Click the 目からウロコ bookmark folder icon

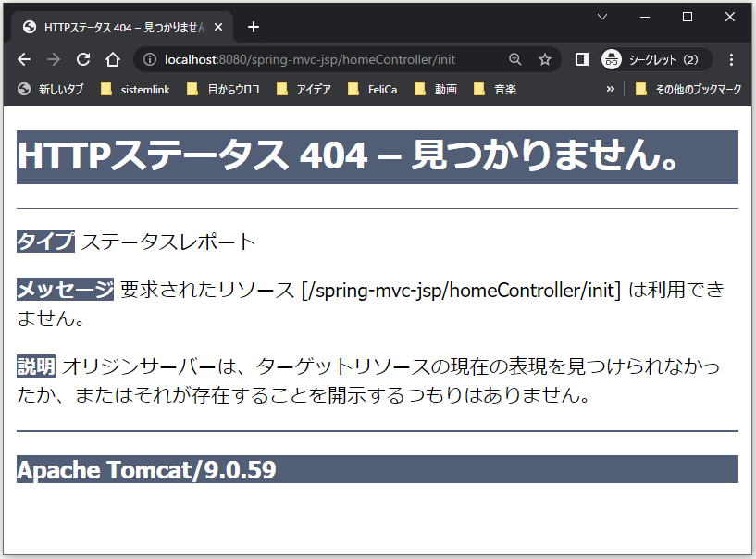click(x=190, y=89)
